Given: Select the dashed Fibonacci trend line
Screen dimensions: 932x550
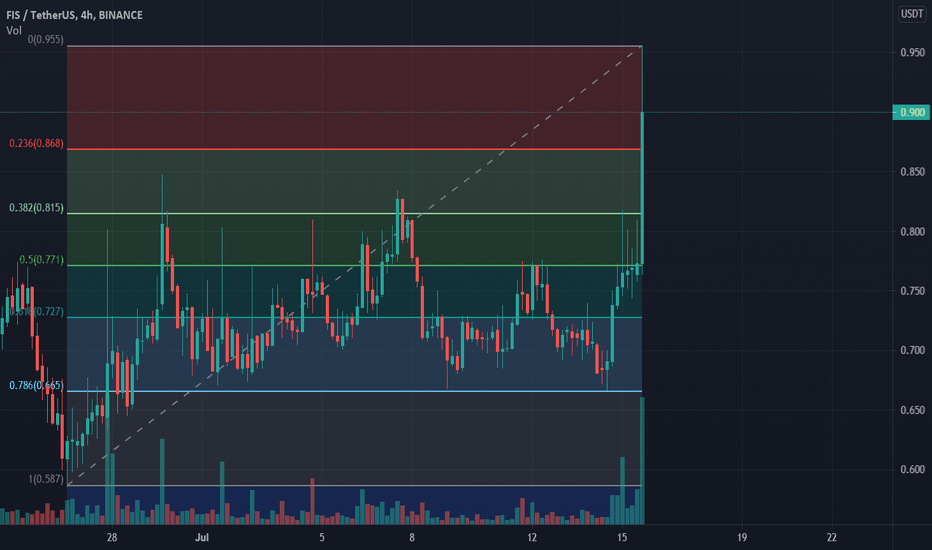Looking at the screenshot, I should (x=354, y=266).
